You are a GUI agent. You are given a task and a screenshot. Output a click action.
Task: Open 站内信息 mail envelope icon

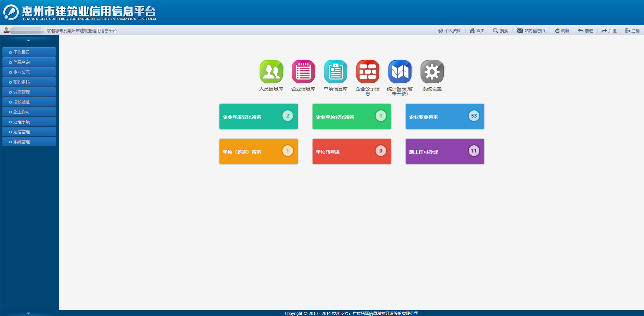pyautogui.click(x=520, y=31)
